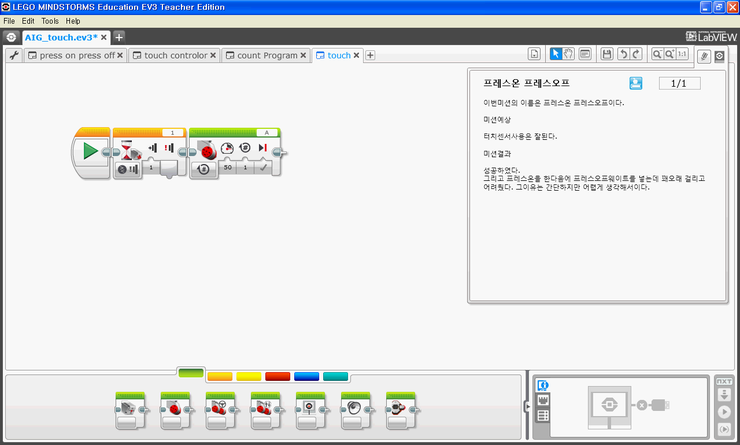Add a new program tab with plus
740x445 pixels.
(x=370, y=56)
